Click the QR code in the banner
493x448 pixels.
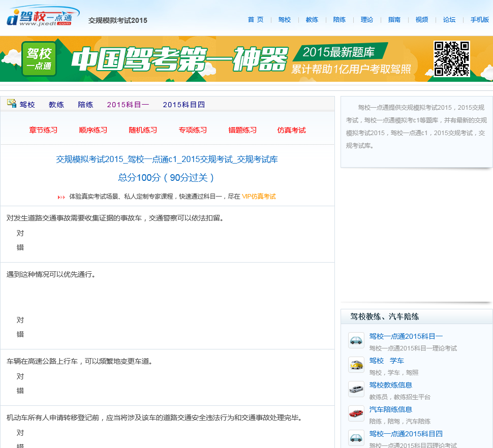(452, 59)
